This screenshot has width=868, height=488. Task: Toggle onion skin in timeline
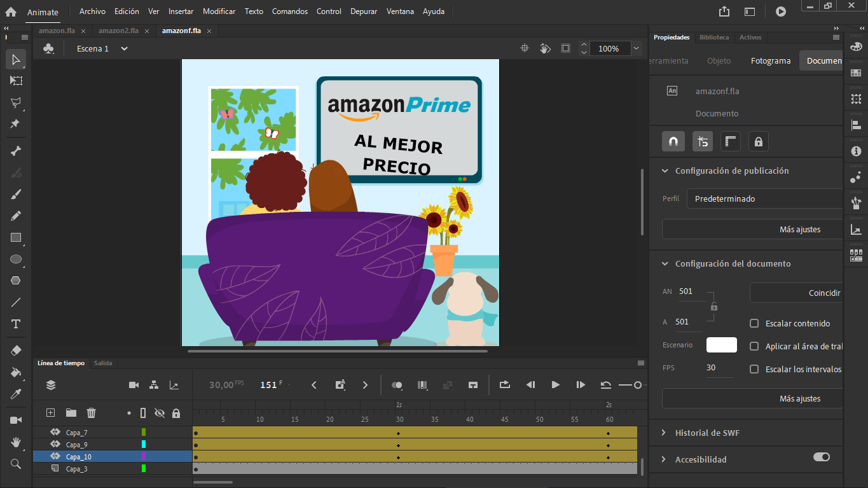pos(397,385)
